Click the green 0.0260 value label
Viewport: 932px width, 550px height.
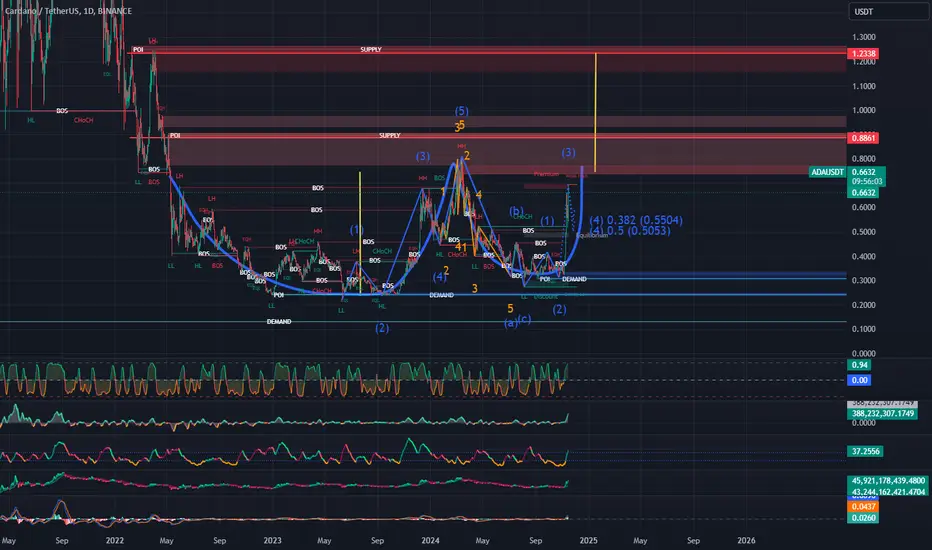point(863,518)
